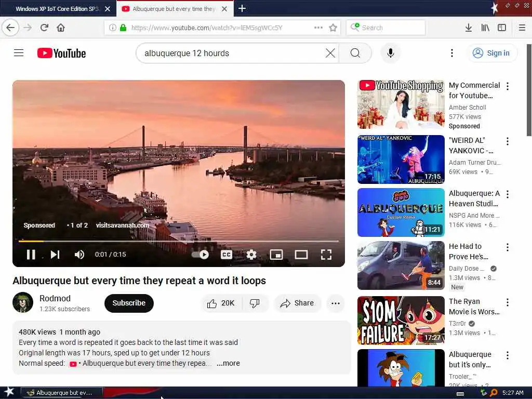The height and width of the screenshot is (399, 532).
Task: Open options for WEIRD AL YANKOVIC video
Action: click(508, 141)
